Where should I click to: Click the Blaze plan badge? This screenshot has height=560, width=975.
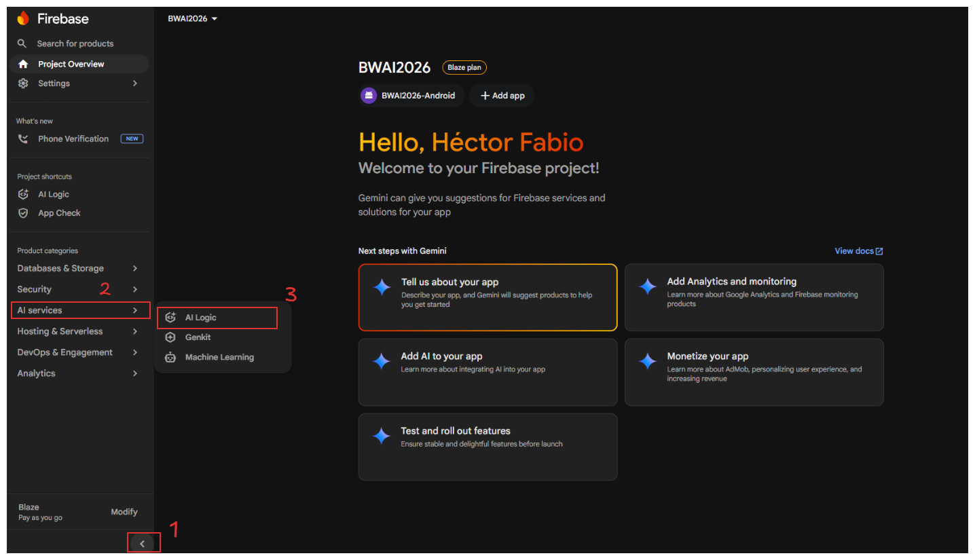tap(464, 67)
